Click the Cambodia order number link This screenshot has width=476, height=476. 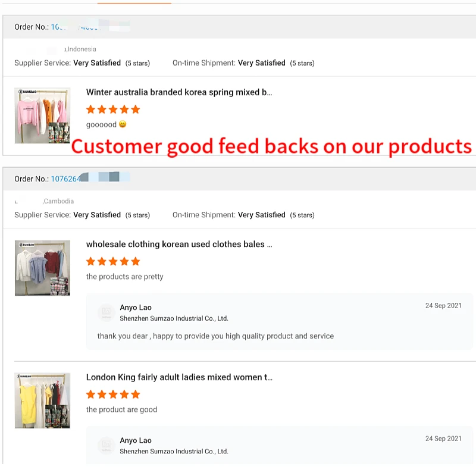[65, 178]
